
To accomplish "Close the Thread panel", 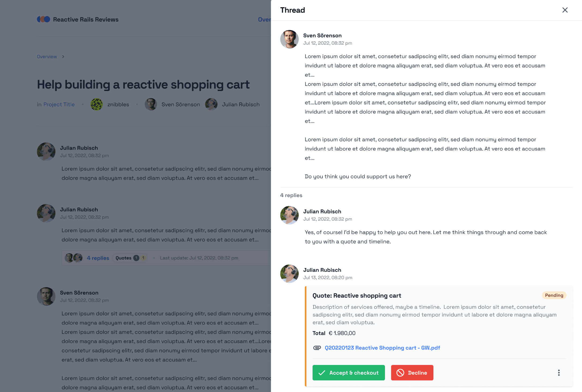I will 565,10.
